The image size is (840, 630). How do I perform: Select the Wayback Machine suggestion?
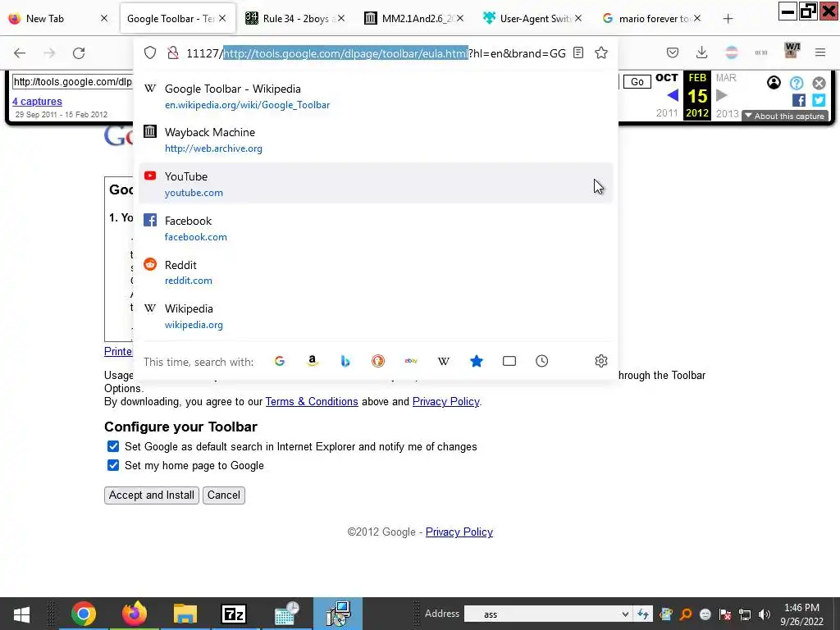(x=376, y=139)
